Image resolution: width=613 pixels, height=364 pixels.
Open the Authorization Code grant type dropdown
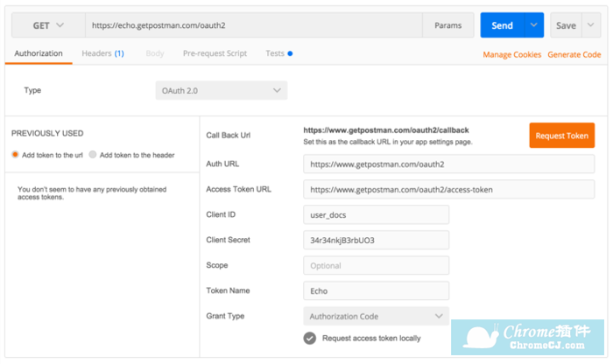(376, 317)
